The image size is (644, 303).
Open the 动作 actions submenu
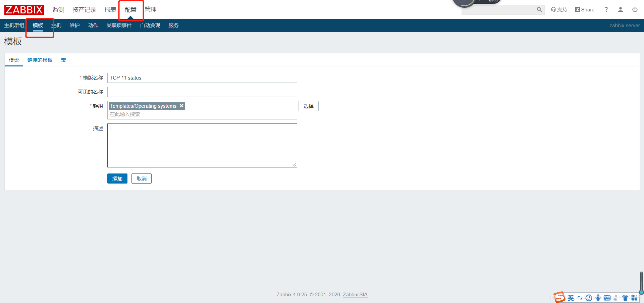[x=93, y=26]
